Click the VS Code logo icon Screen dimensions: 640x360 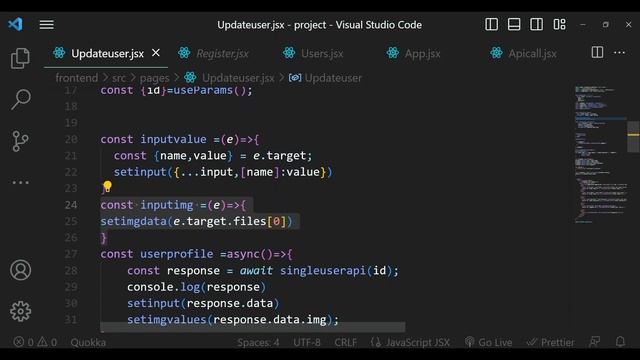pyautogui.click(x=16, y=24)
